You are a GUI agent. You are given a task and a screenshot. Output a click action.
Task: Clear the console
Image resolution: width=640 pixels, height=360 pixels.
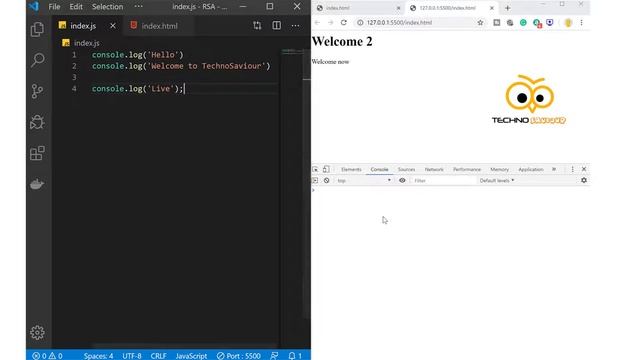pos(327,180)
